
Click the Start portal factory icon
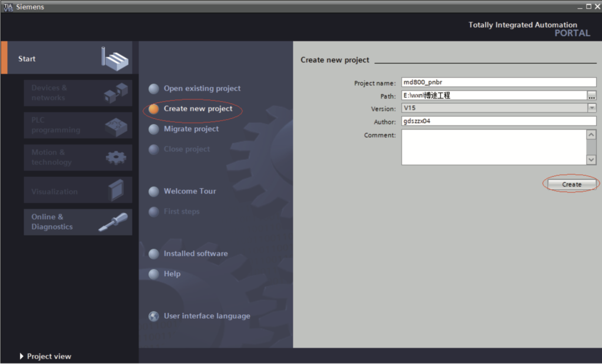[115, 58]
